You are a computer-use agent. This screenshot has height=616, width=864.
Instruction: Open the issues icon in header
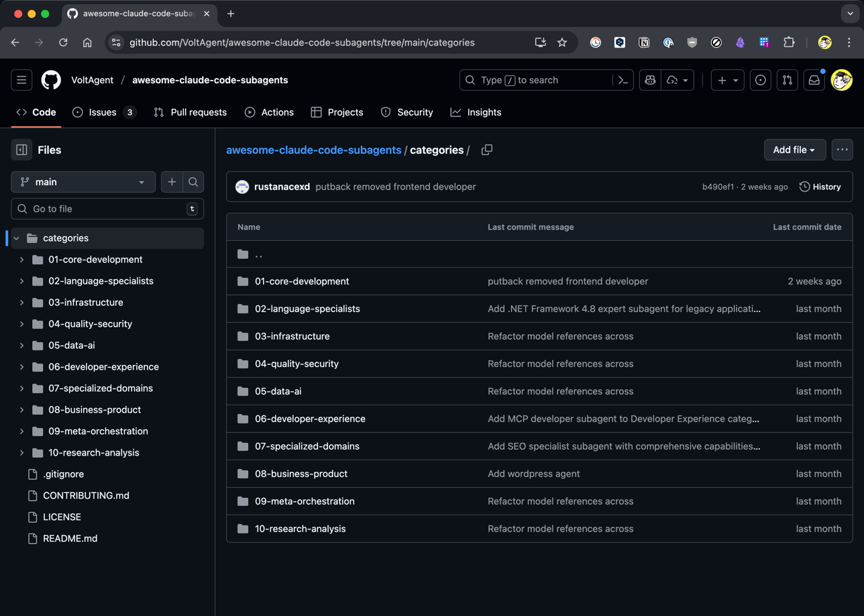[x=760, y=80]
